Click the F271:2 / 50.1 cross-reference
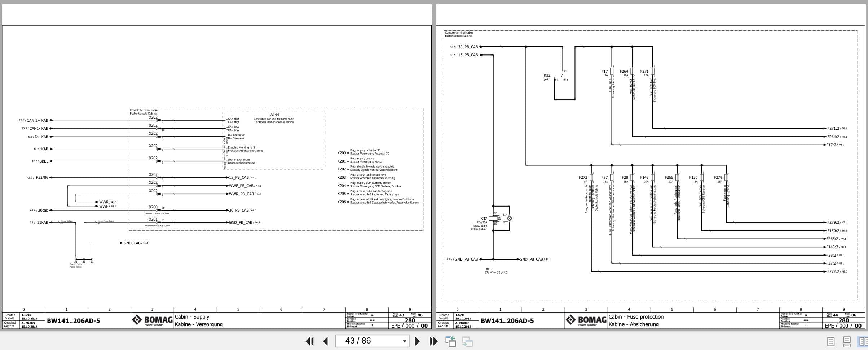Viewport: 868px width, 350px height. coord(837,128)
